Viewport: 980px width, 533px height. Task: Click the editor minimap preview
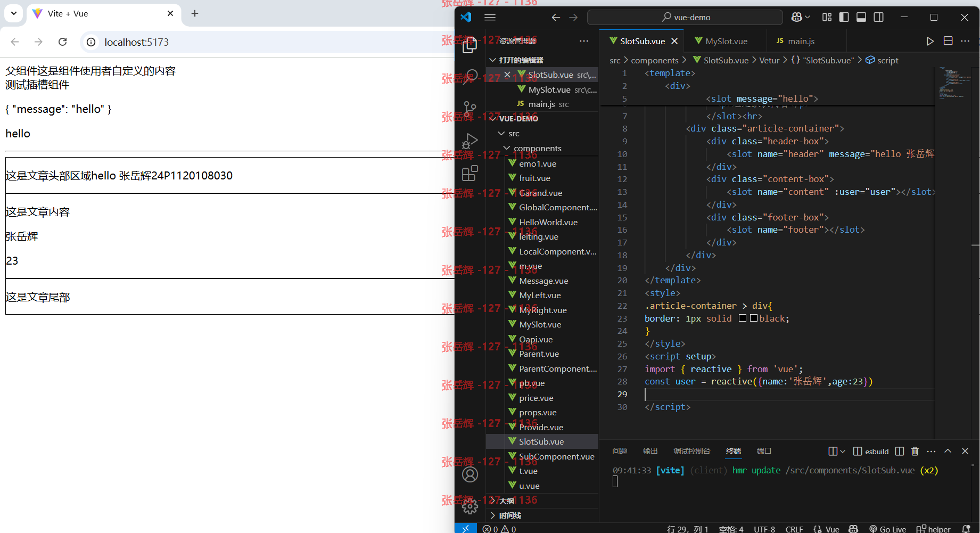tap(953, 83)
